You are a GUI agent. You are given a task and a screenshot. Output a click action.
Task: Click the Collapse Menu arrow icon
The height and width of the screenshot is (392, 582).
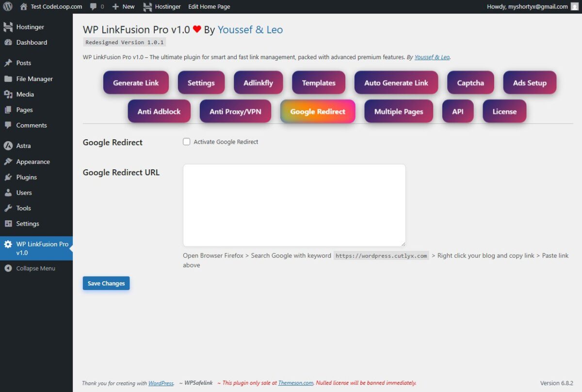8,268
